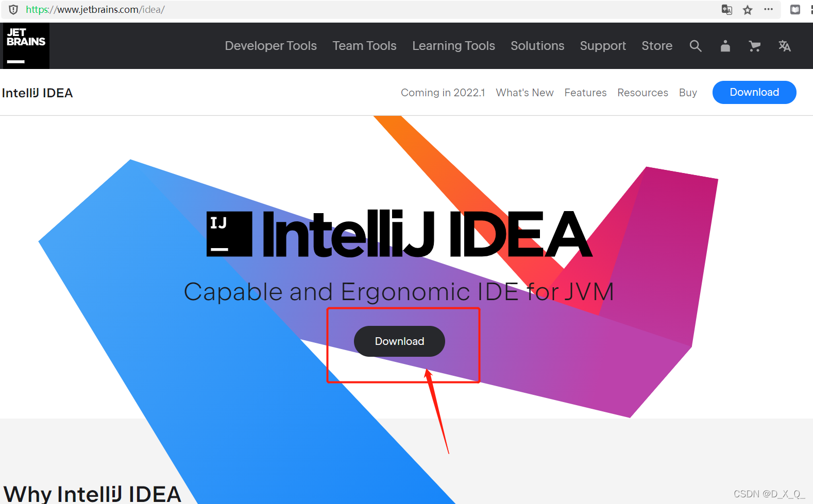
Task: Bookmark this page with the star icon
Action: 748,9
